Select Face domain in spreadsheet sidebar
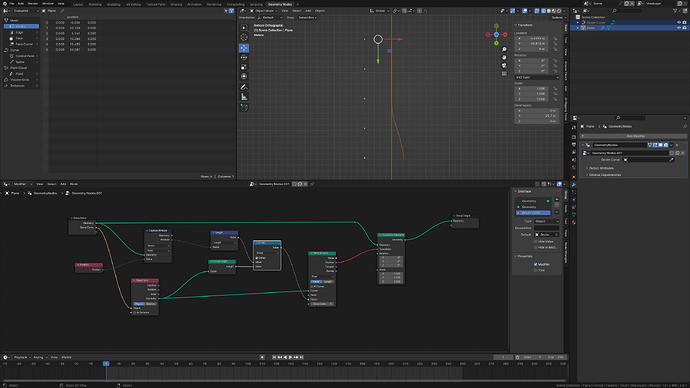The width and height of the screenshot is (690, 388). point(19,38)
